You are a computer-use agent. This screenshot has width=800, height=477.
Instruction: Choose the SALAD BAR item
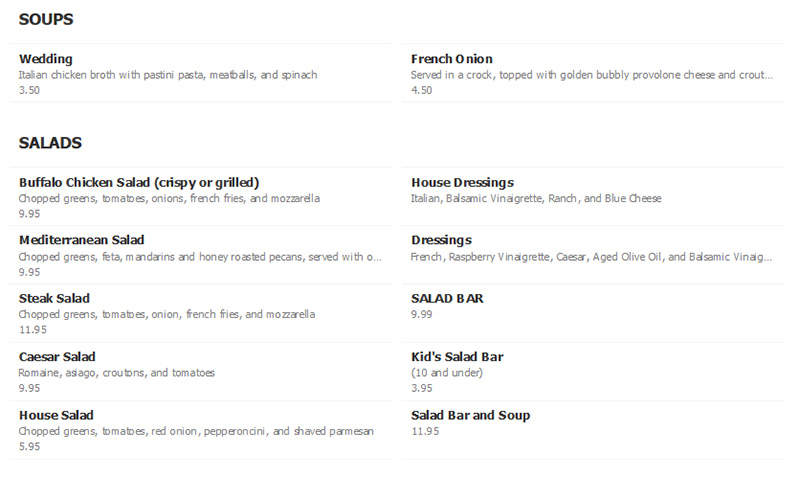tap(592, 313)
